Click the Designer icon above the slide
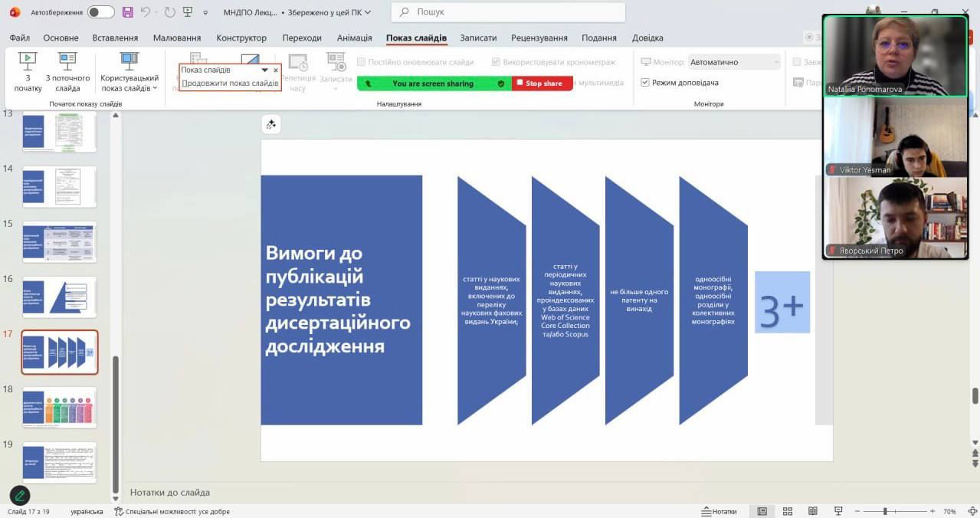This screenshot has width=980, height=518. [270, 124]
